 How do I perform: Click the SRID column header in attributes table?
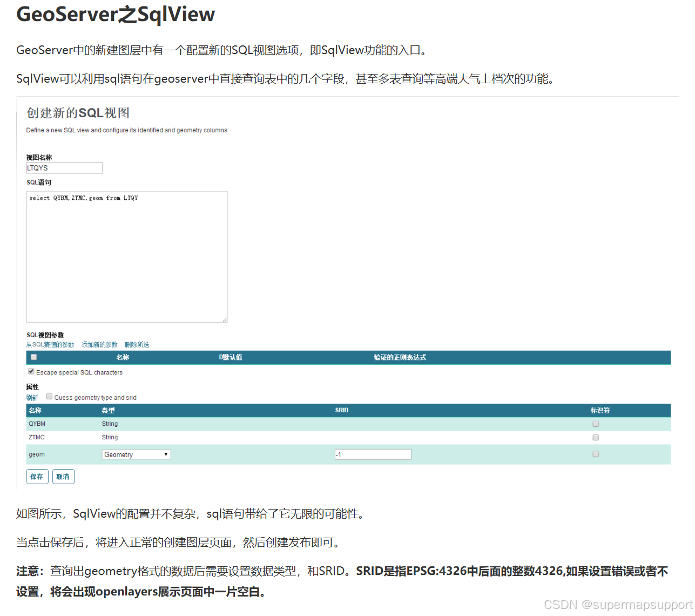[342, 411]
